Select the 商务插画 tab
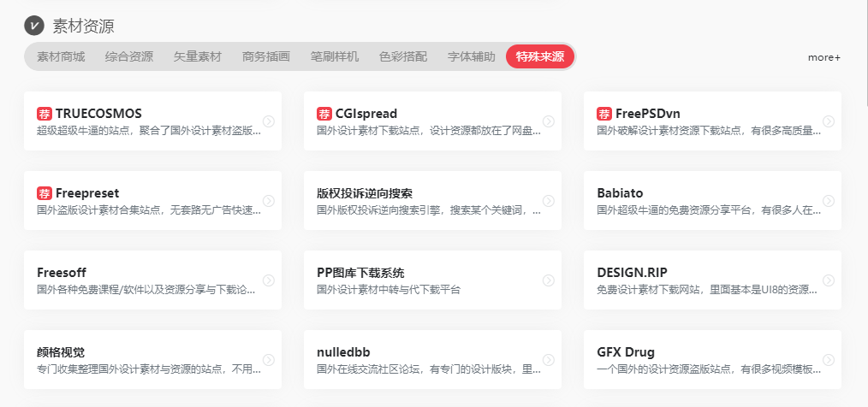868x407 pixels. [x=266, y=56]
